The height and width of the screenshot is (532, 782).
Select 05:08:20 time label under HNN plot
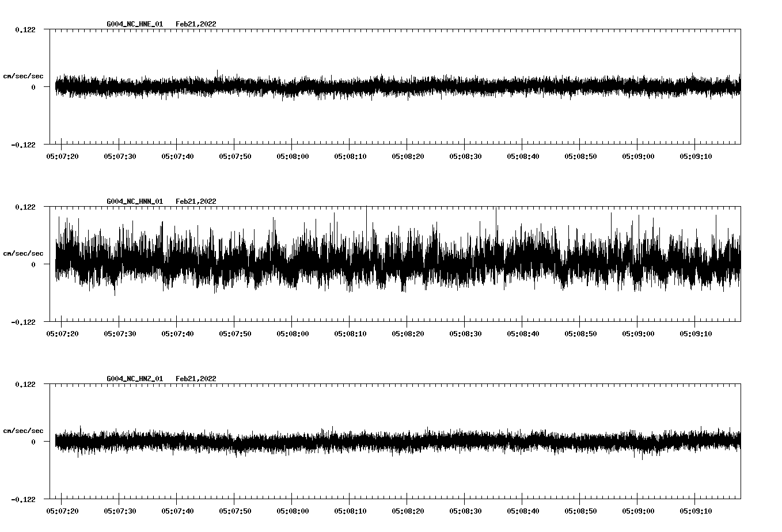[x=408, y=333]
